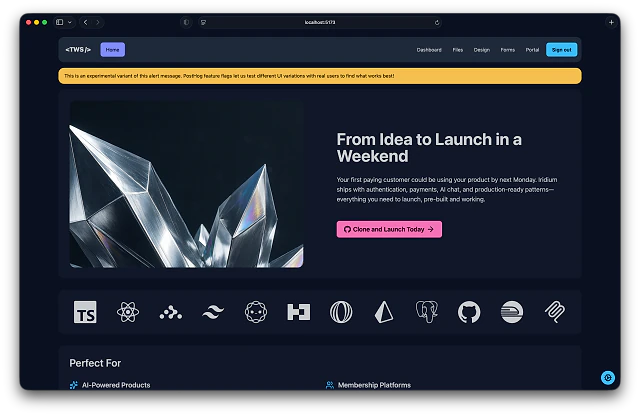Click the 'From Idea to Launch in a Weekend' heading

(x=429, y=148)
